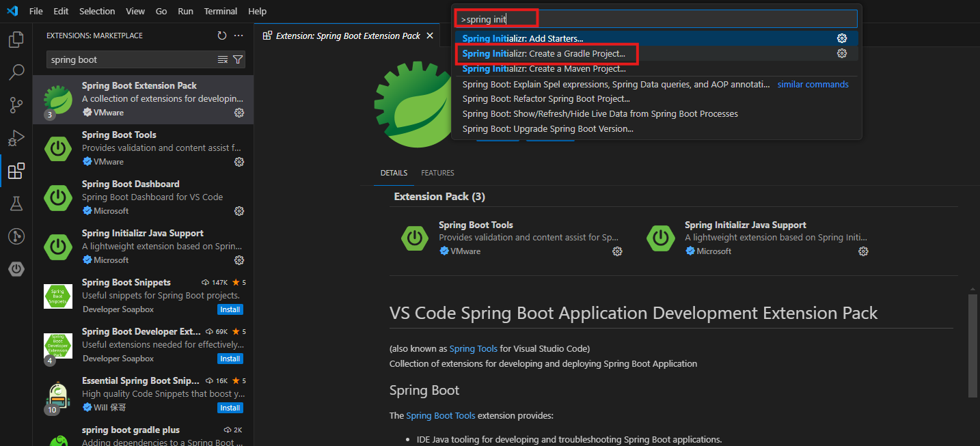Viewport: 980px width, 446px height.
Task: Open the Spring Boot Dashboard activity icon
Action: [16, 269]
